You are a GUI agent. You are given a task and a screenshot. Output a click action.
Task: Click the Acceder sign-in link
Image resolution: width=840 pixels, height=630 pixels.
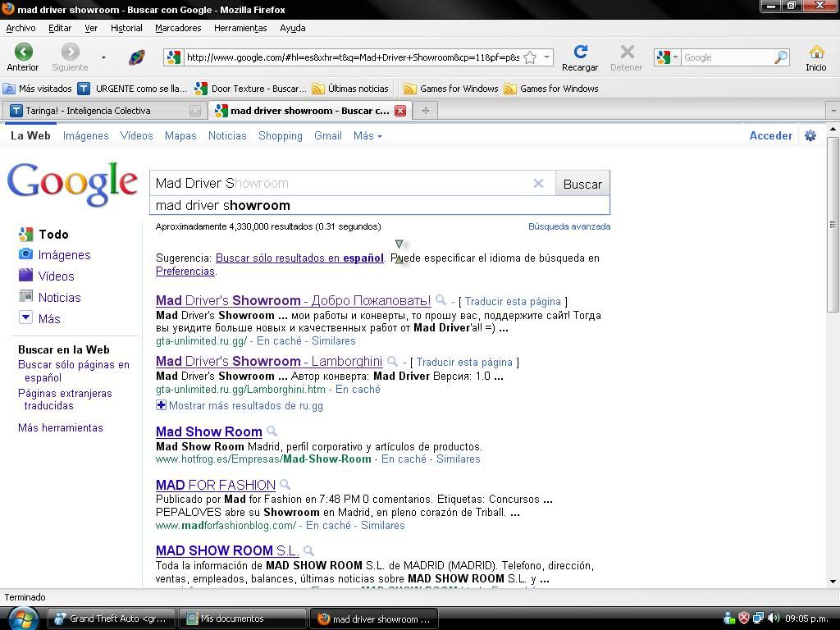pyautogui.click(x=770, y=136)
